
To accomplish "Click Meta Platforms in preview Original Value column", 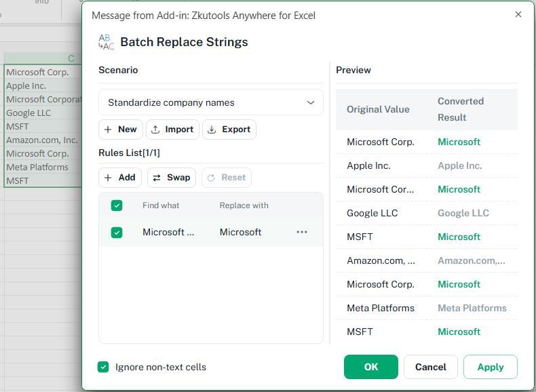I will (381, 309).
